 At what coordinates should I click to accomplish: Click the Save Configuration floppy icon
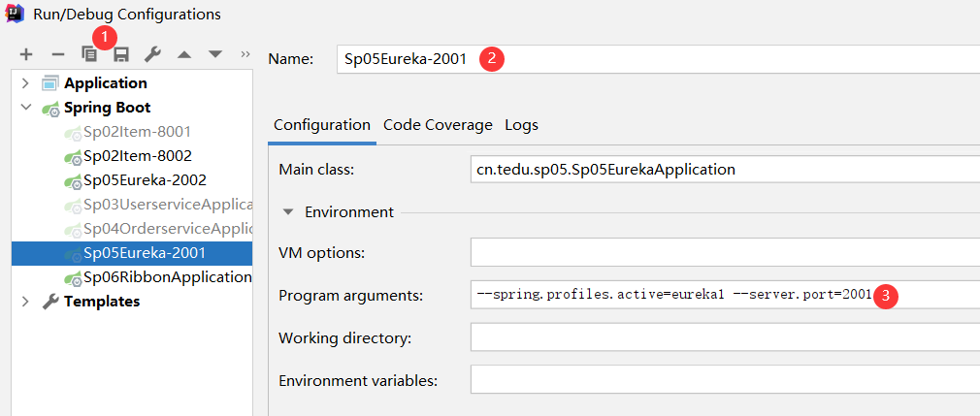[x=121, y=55]
